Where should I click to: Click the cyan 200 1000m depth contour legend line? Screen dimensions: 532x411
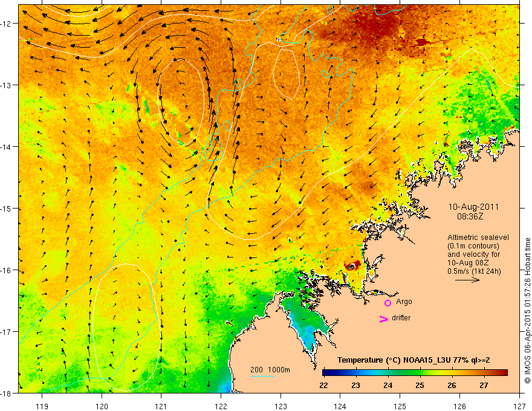(x=262, y=376)
